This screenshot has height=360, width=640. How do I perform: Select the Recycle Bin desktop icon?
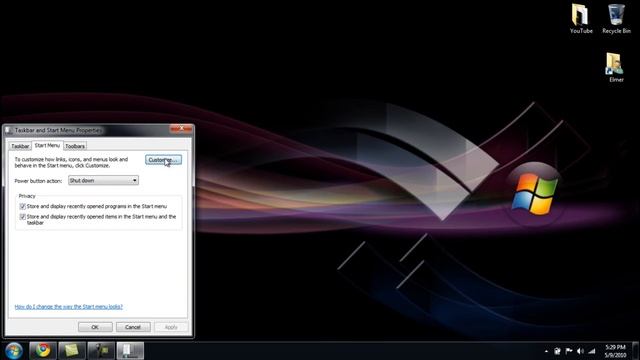point(616,19)
